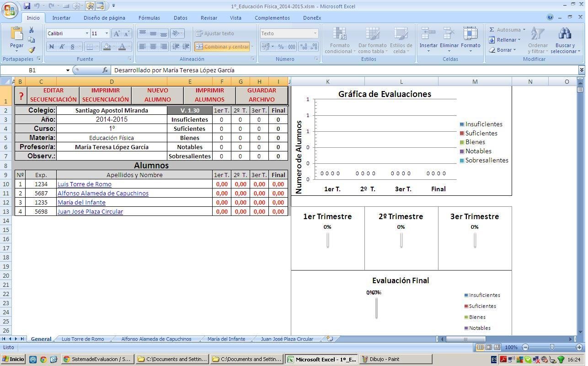Click the Pegar clipboard icon
The width and height of the screenshot is (588, 366).
16,34
